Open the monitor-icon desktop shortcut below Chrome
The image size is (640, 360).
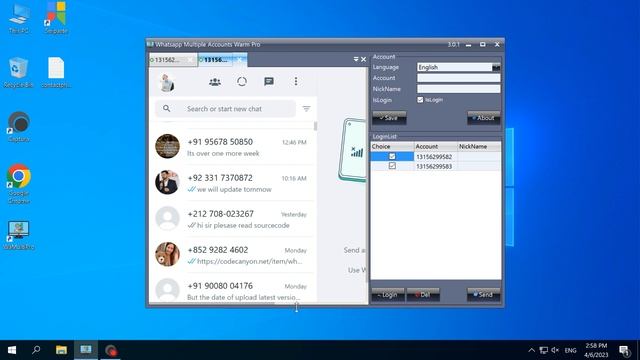click(x=18, y=235)
